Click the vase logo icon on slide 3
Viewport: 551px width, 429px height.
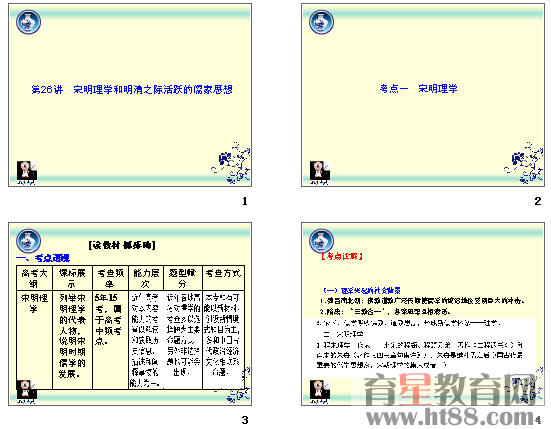coord(28,241)
